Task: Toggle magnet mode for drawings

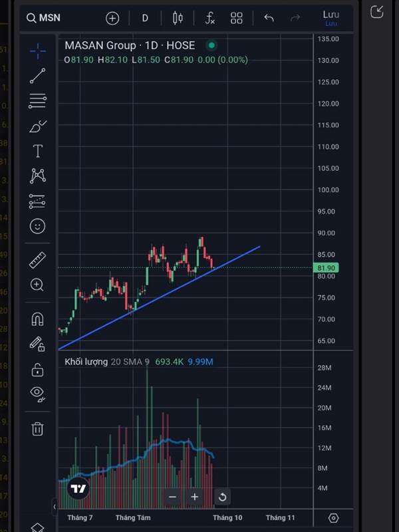Action: (x=38, y=319)
